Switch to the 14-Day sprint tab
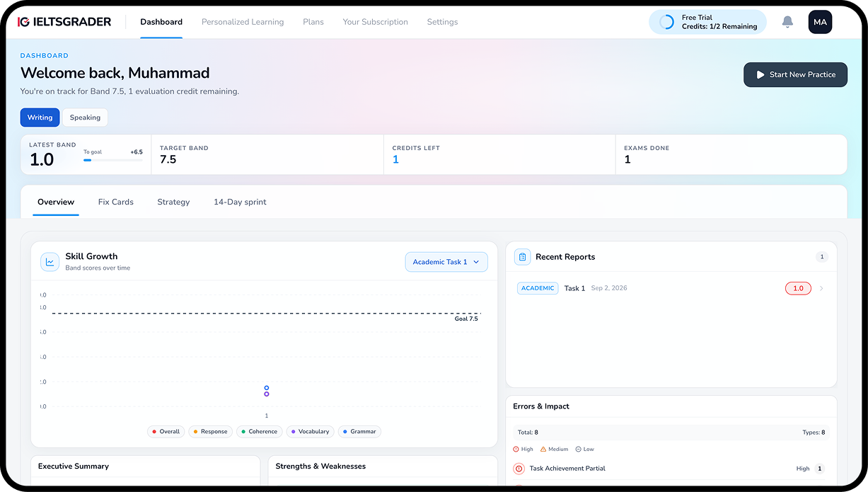Viewport: 868px width, 492px height. (x=240, y=202)
